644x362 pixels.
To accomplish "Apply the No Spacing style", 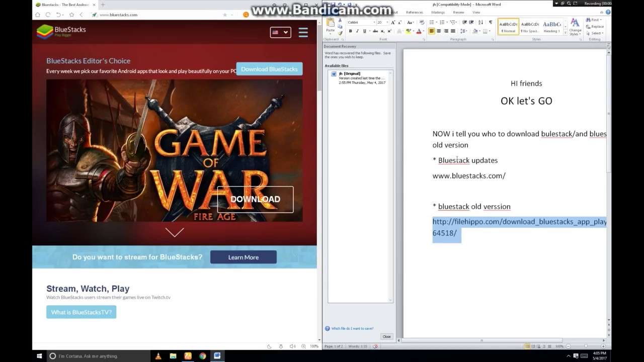I will click(530, 27).
